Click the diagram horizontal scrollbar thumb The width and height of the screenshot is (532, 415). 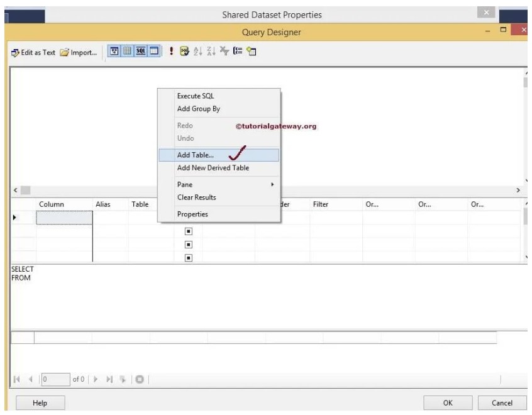[25, 190]
